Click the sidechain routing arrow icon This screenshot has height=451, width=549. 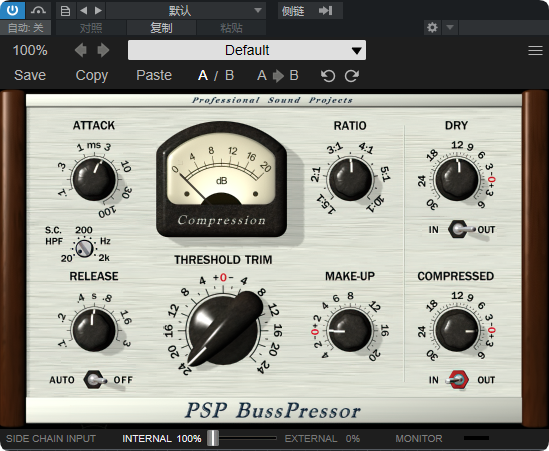[325, 11]
